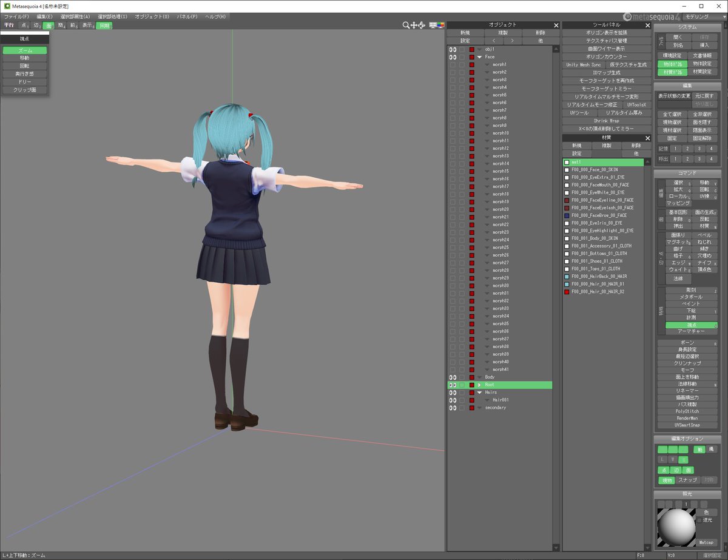728x560 pixels.
Task: Click the F00_000_Hair_00_HAIR_02 red swatch
Action: [x=567, y=292]
